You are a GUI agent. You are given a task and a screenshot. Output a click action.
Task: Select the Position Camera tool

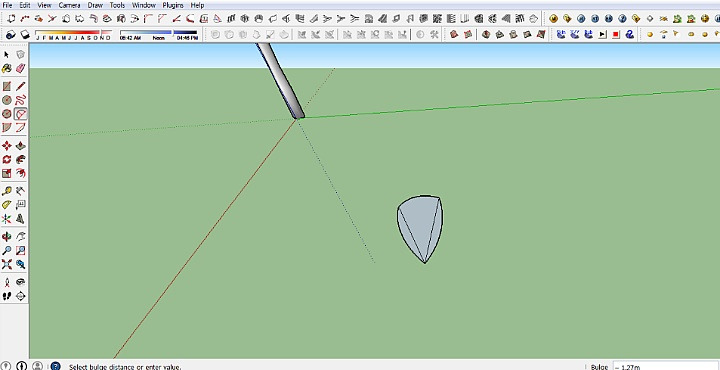[6, 282]
